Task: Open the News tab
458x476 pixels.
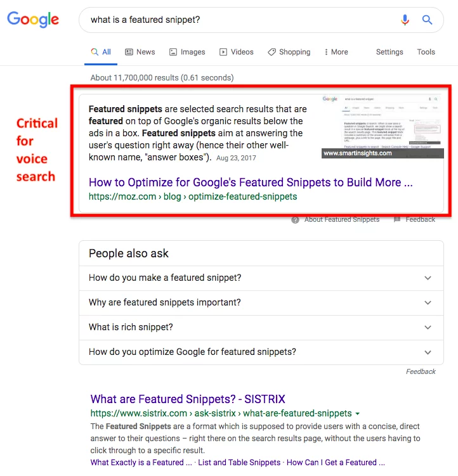Action: (140, 52)
